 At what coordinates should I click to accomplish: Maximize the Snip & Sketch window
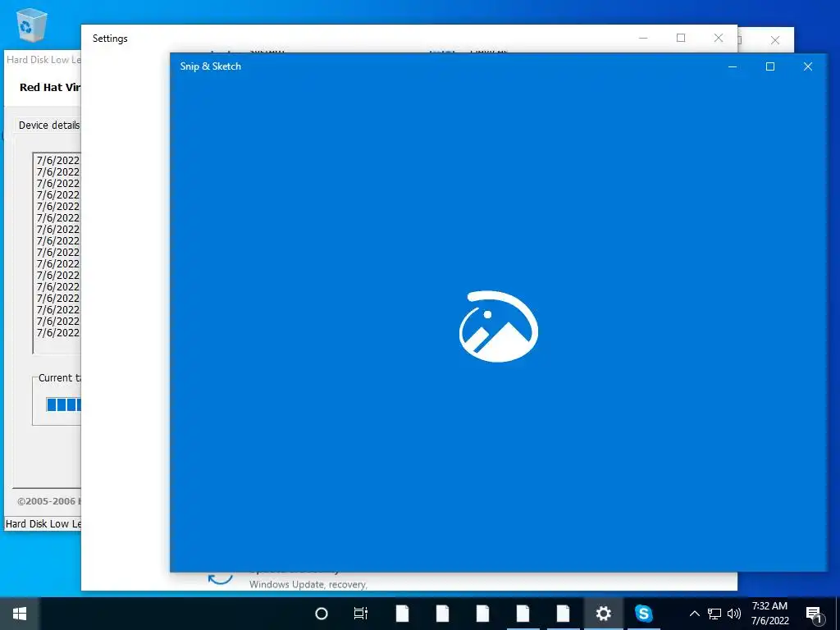click(769, 66)
